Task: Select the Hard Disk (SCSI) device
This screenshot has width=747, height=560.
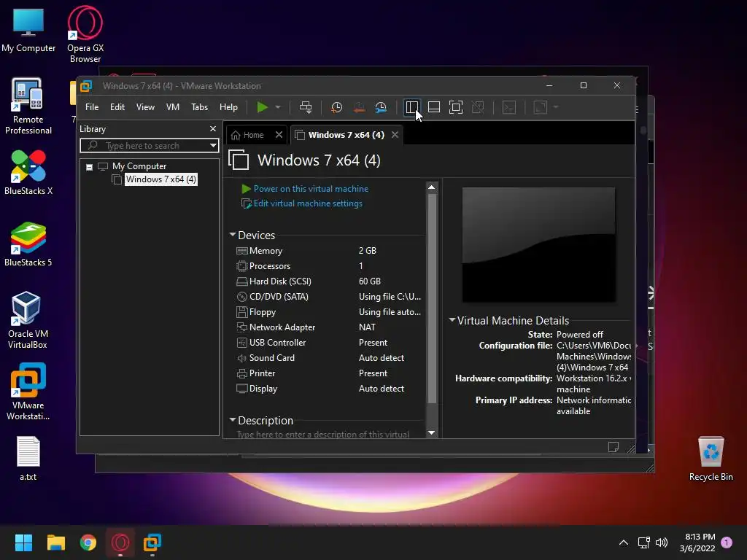Action: tap(328, 281)
